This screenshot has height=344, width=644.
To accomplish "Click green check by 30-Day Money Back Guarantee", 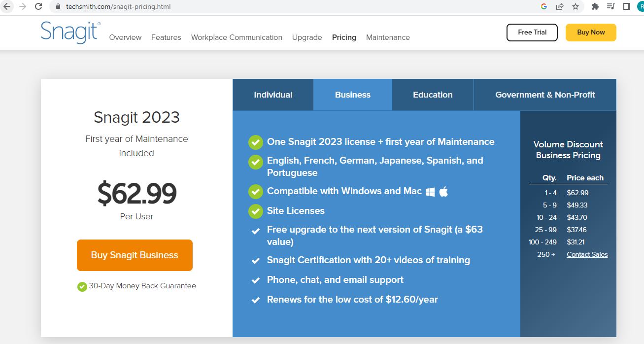I will [x=82, y=286].
